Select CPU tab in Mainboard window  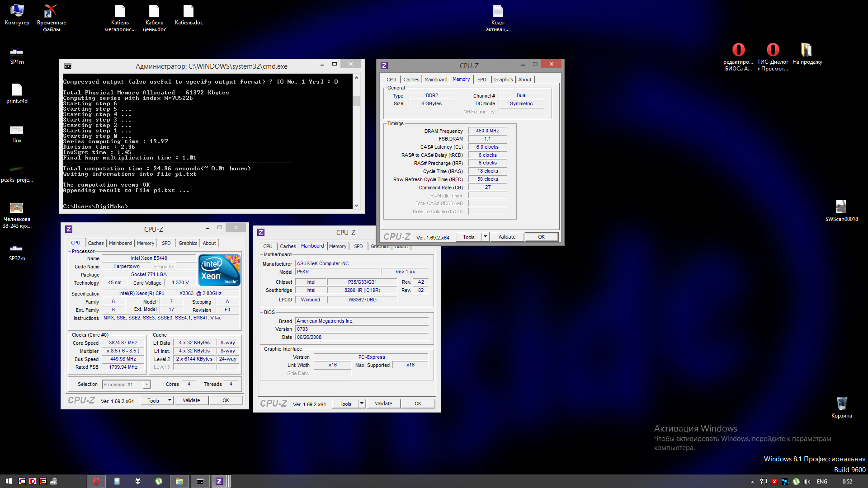coord(268,246)
